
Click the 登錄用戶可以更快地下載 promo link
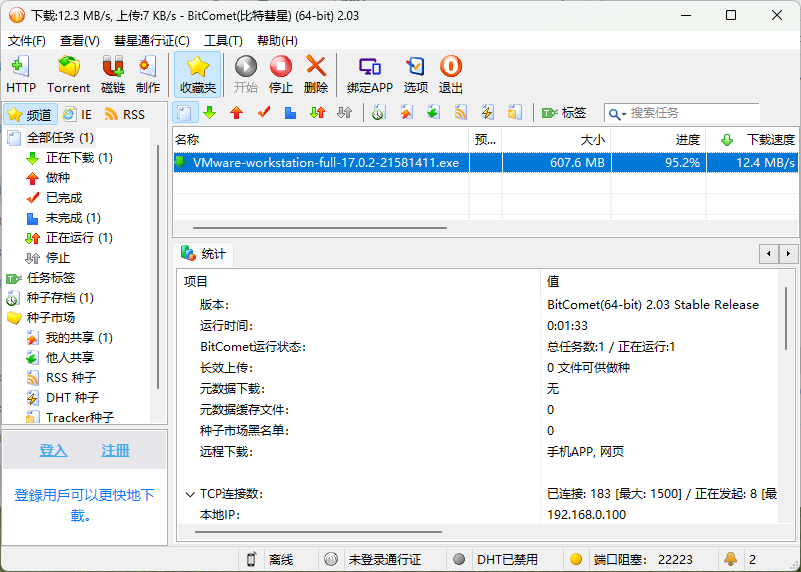(x=84, y=505)
